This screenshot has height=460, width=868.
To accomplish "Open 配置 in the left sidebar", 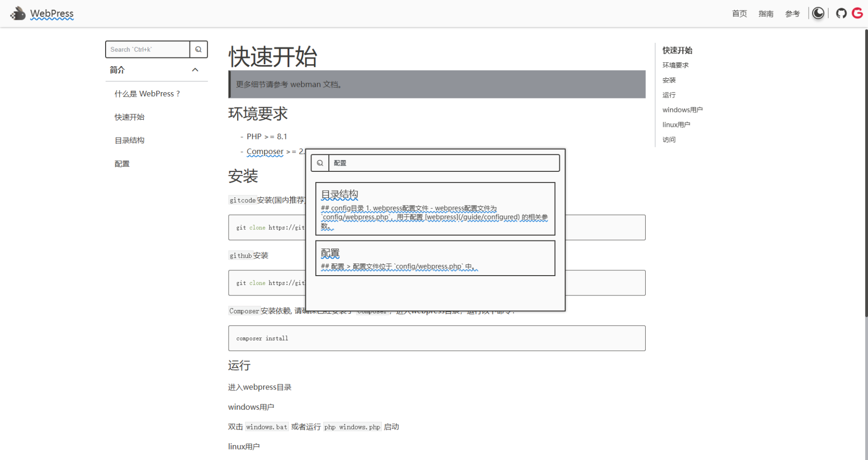I will [x=122, y=164].
